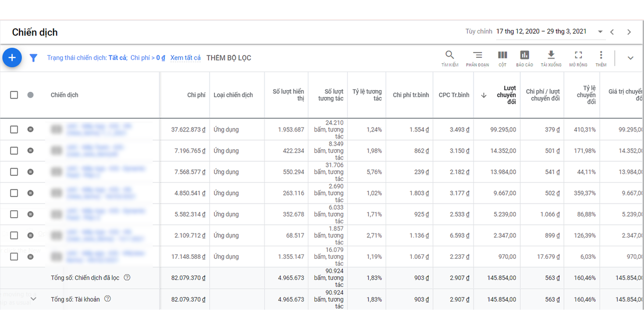Open the Tìm kiếm search tool
The image size is (644, 329).
point(449,58)
